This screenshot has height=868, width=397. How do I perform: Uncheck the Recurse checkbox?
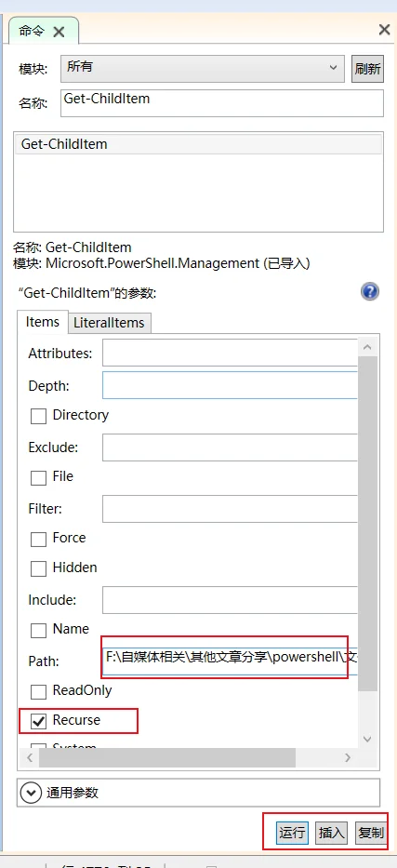click(x=38, y=721)
